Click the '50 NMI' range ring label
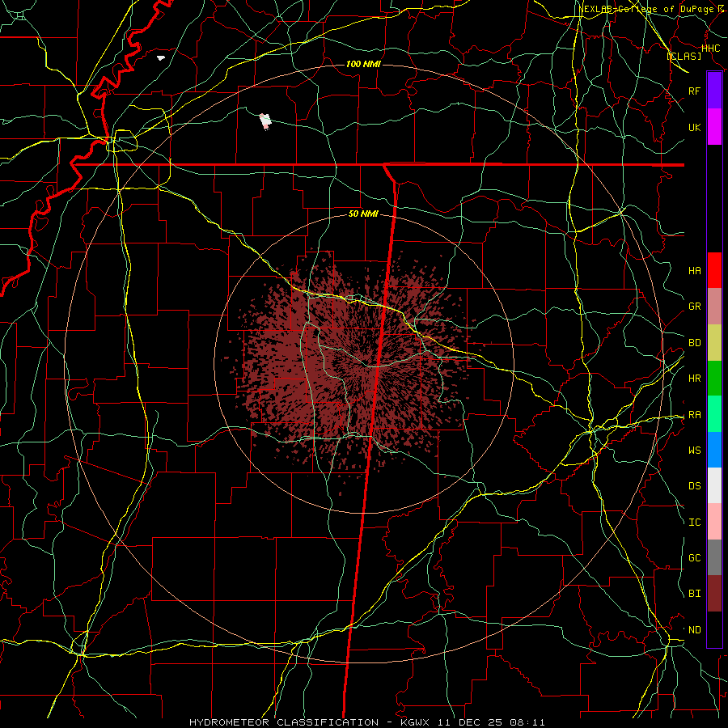 363,214
